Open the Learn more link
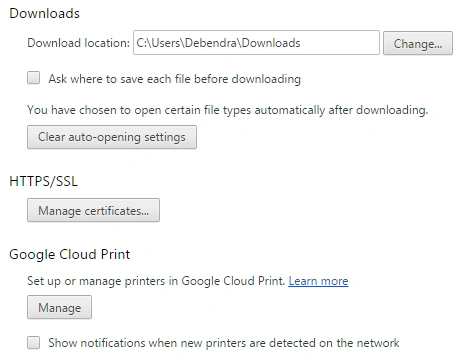Screen dimensions: 465x360 (x=318, y=281)
